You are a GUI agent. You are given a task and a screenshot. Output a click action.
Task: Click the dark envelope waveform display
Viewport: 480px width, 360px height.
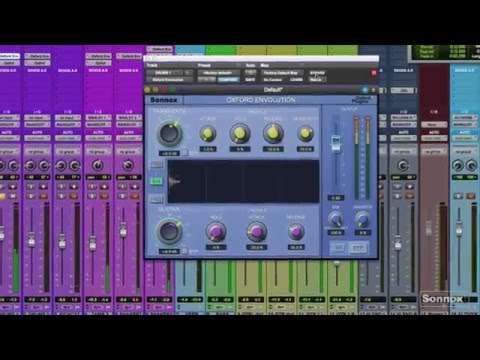243,182
